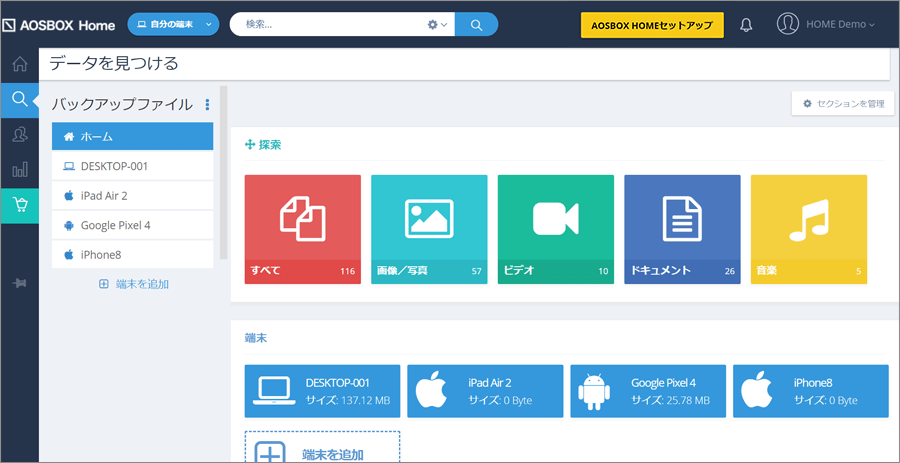Image resolution: width=900 pixels, height=463 pixels.
Task: Select Google Pixel 4 in sidebar list
Action: click(133, 225)
